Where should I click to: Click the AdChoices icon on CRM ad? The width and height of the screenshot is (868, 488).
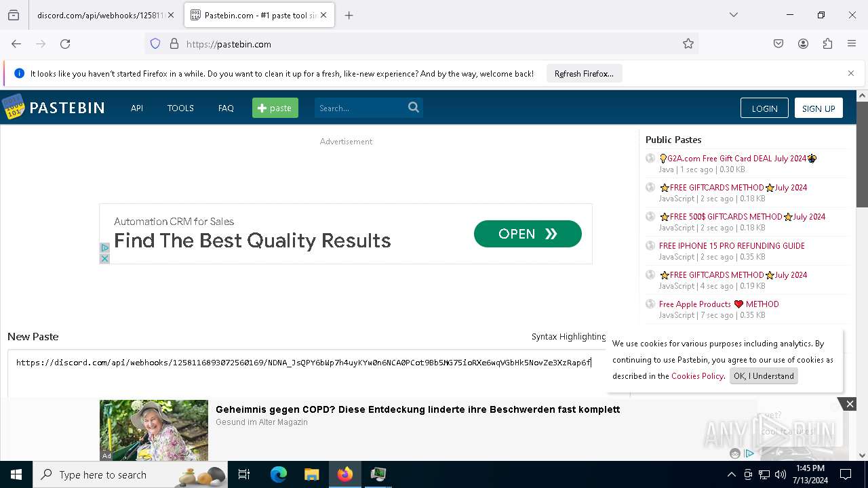coord(104,248)
